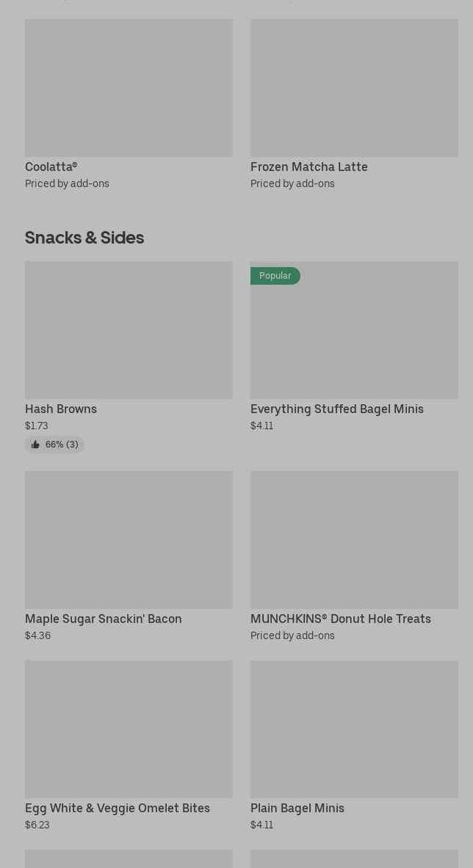This screenshot has width=473, height=868.
Task: Open the Frozen Matcha Latte image
Action: 354,88
